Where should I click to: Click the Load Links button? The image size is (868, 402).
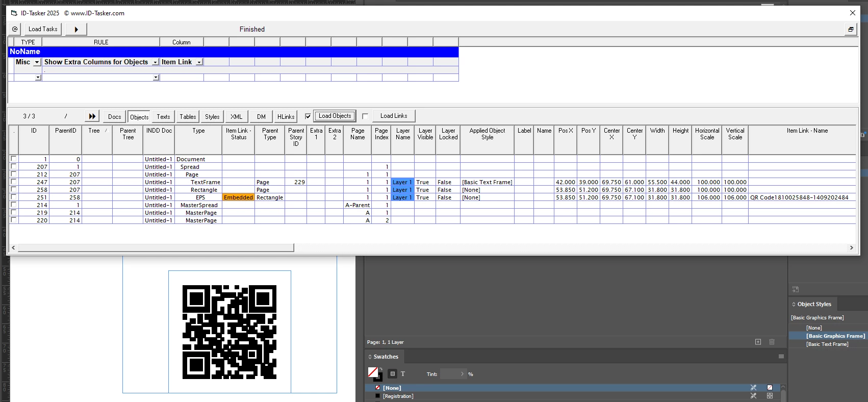click(x=394, y=116)
